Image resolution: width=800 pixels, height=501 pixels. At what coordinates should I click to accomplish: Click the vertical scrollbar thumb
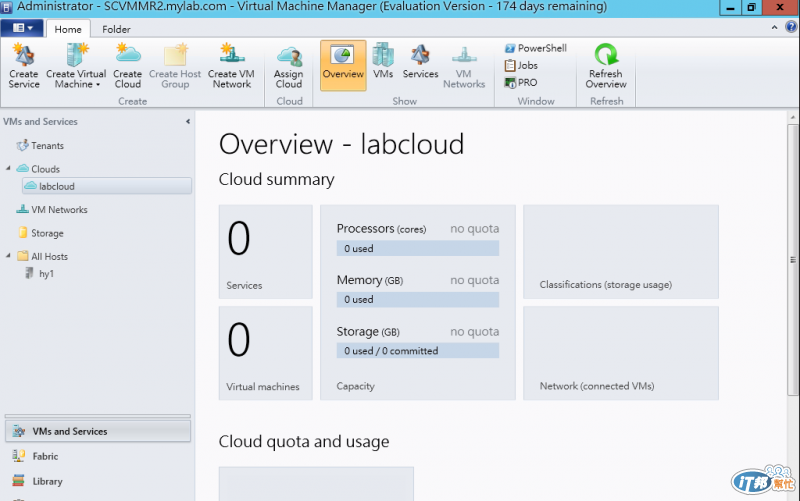pyautogui.click(x=793, y=259)
